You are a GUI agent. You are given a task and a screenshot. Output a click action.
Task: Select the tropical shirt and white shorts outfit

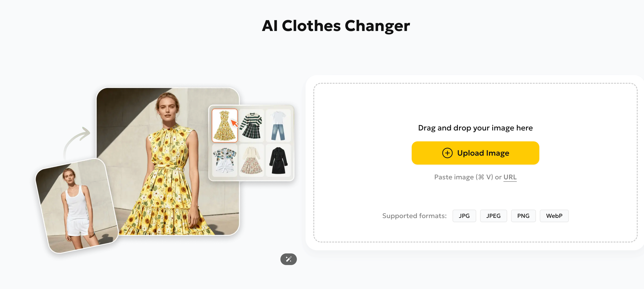pos(225,160)
